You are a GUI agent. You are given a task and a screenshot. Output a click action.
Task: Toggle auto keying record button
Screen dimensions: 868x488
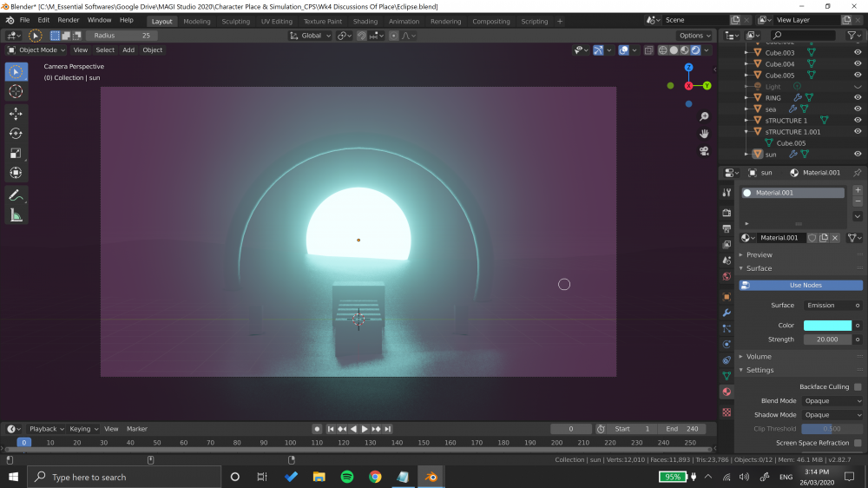pyautogui.click(x=317, y=429)
